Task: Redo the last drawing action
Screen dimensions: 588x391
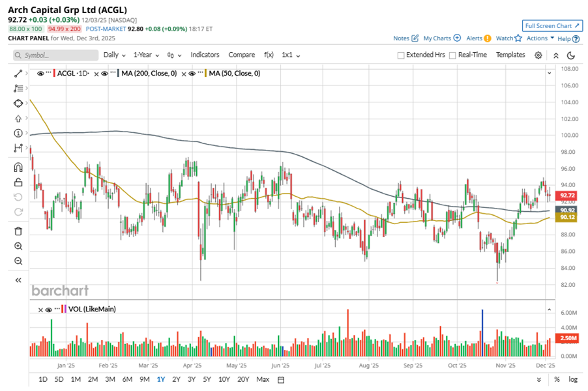Action: [18, 212]
